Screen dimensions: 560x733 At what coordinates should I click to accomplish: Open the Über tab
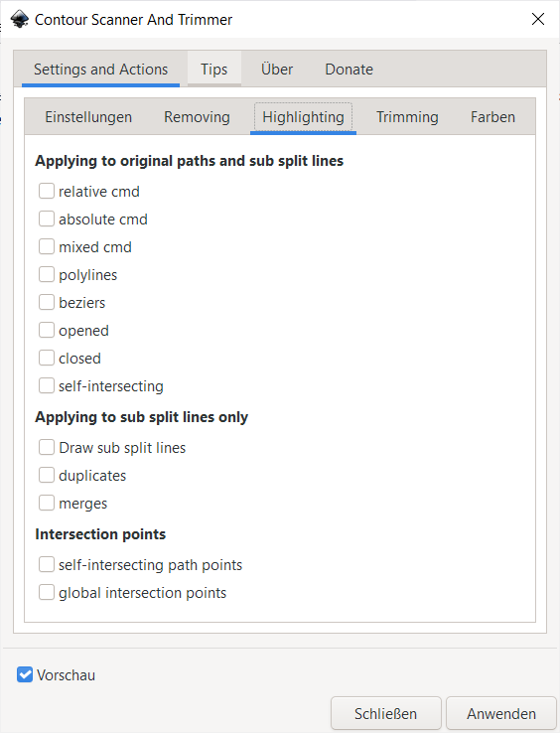(x=277, y=70)
